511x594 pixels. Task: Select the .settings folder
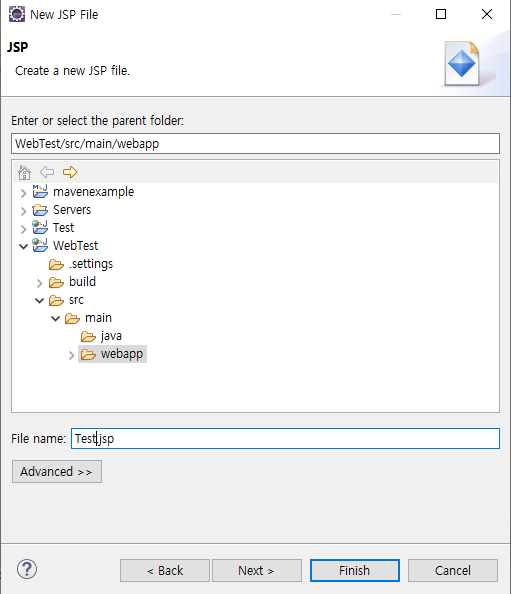point(81,264)
